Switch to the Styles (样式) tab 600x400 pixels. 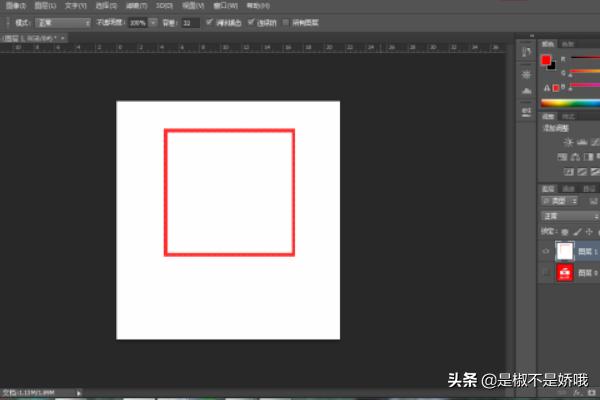pyautogui.click(x=569, y=116)
